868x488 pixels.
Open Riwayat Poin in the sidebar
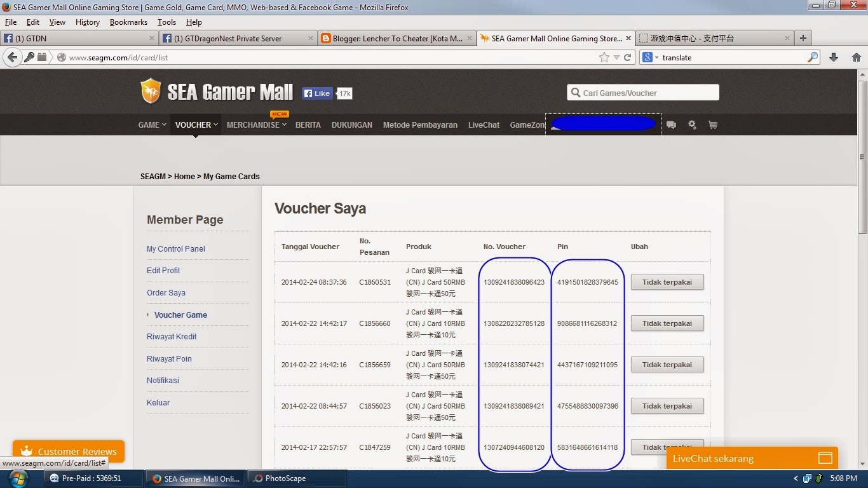[169, 359]
